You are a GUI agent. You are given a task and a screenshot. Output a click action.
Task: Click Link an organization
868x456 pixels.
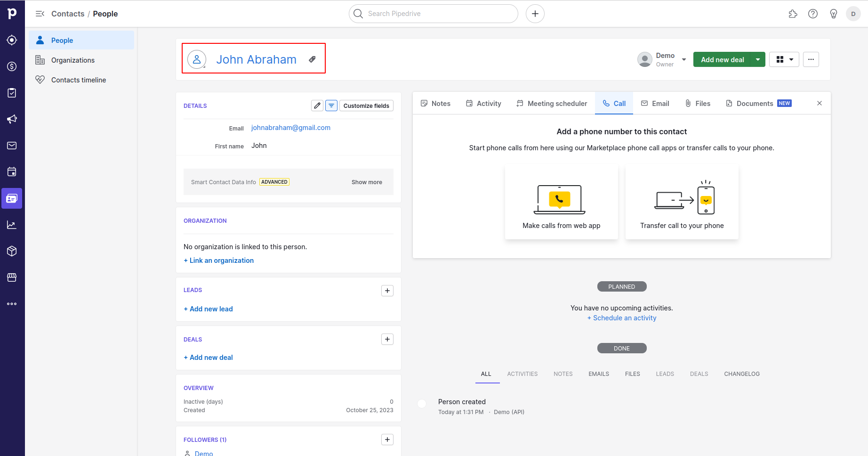point(218,261)
